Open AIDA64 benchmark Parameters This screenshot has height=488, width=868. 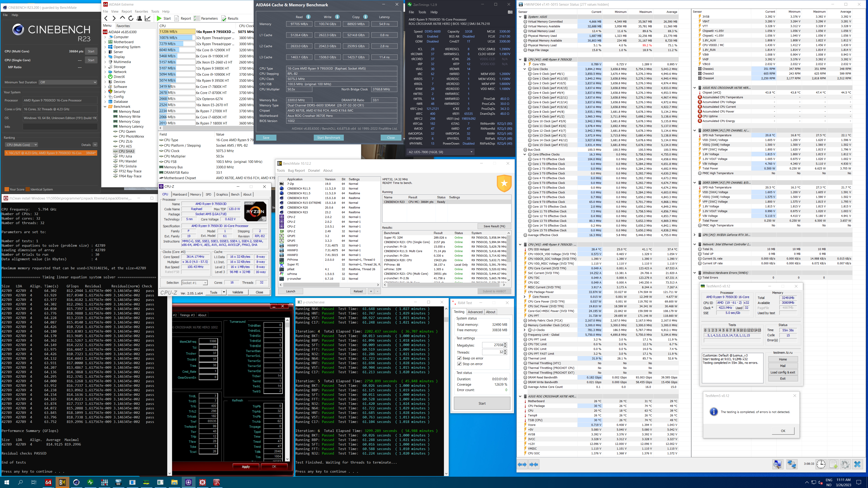coord(206,19)
